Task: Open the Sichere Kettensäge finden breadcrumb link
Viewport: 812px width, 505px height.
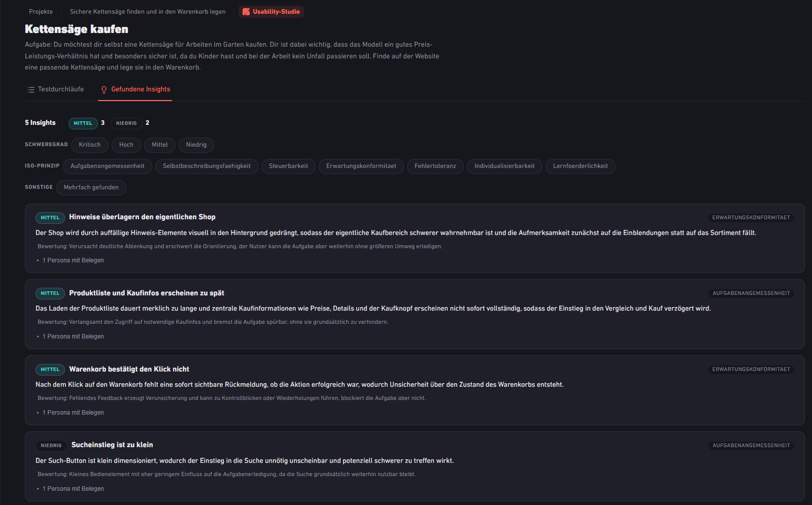Action: coord(148,12)
